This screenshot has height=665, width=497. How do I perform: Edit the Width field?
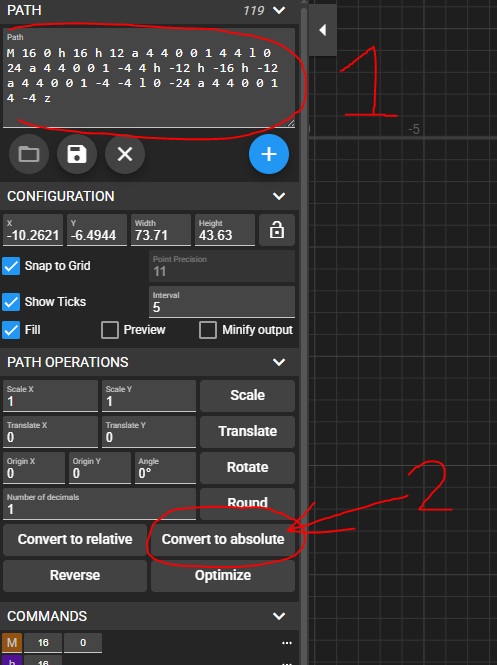point(161,230)
